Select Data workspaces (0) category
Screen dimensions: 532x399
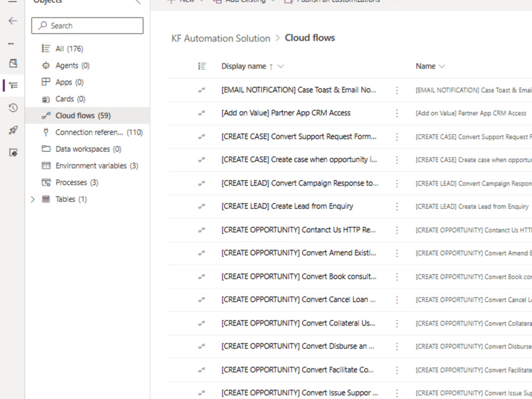88,149
